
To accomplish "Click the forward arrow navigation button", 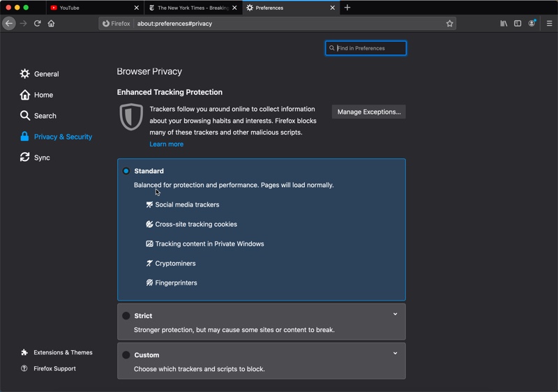I will [x=24, y=24].
